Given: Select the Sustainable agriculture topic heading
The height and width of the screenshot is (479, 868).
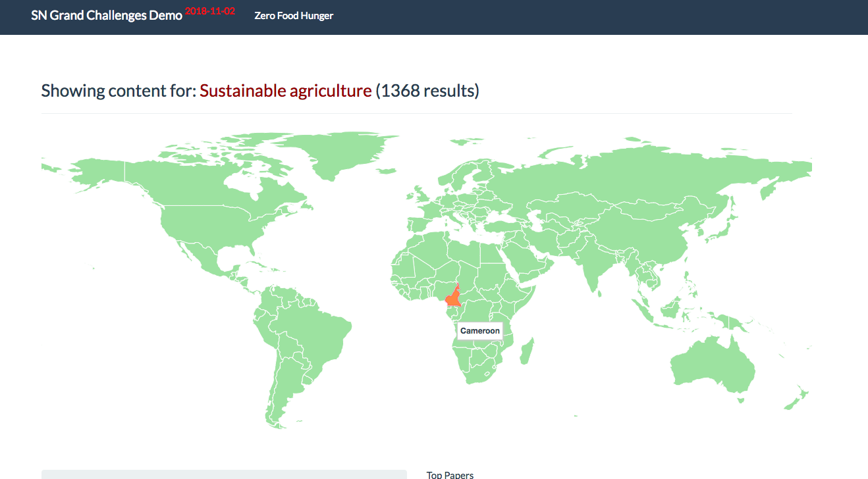Looking at the screenshot, I should pyautogui.click(x=286, y=91).
